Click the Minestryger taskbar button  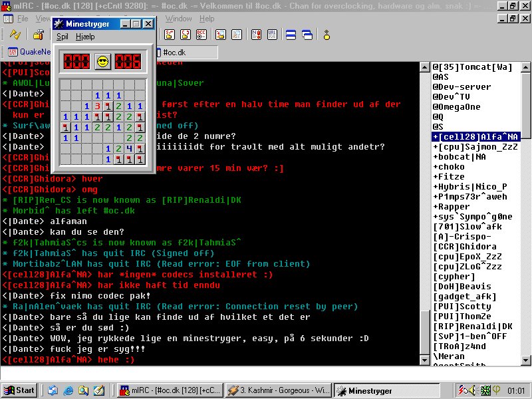pos(387,391)
